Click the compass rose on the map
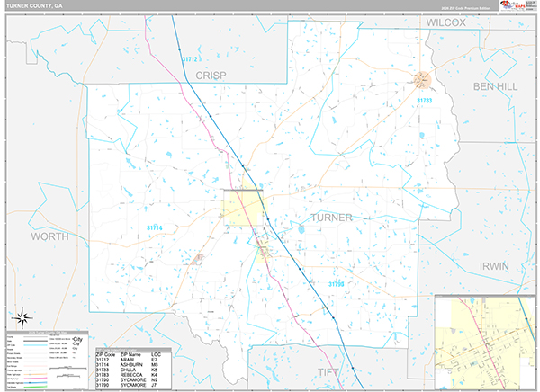540x392 pixels. pyautogui.click(x=22, y=317)
